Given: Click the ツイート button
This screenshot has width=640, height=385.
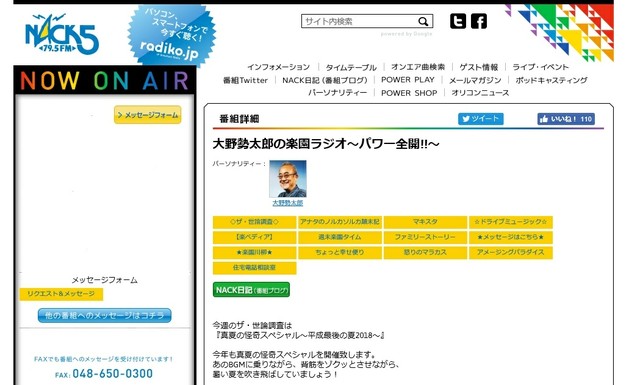Looking at the screenshot, I should point(480,119).
